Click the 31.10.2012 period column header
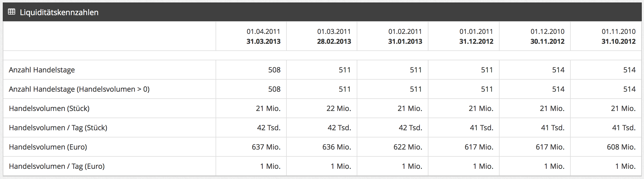The width and height of the screenshot is (644, 179). pos(618,36)
